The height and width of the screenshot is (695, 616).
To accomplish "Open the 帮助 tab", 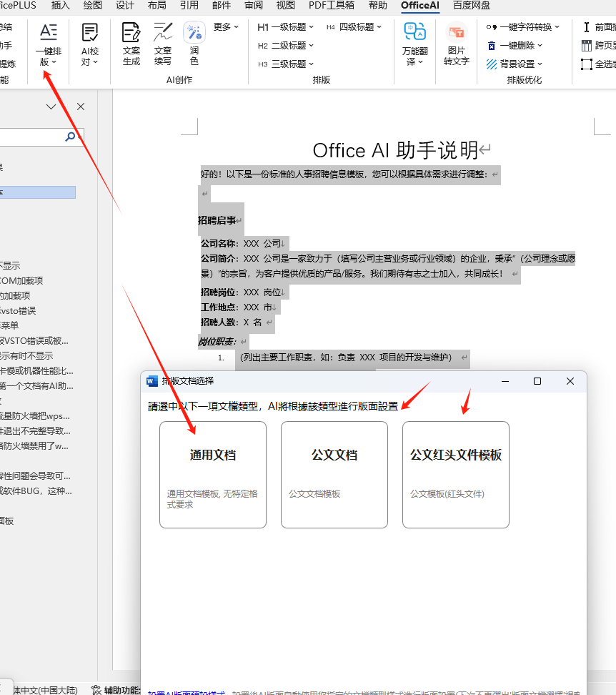I will (378, 5).
